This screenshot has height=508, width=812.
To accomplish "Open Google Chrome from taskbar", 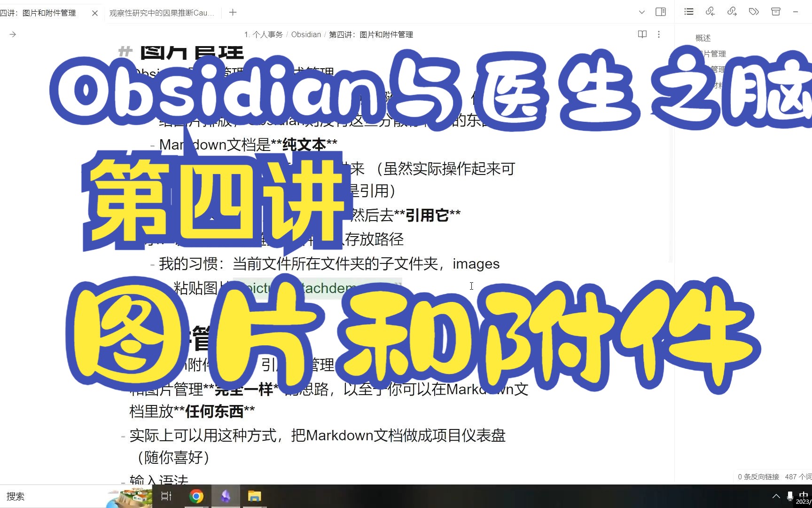I will [196, 496].
